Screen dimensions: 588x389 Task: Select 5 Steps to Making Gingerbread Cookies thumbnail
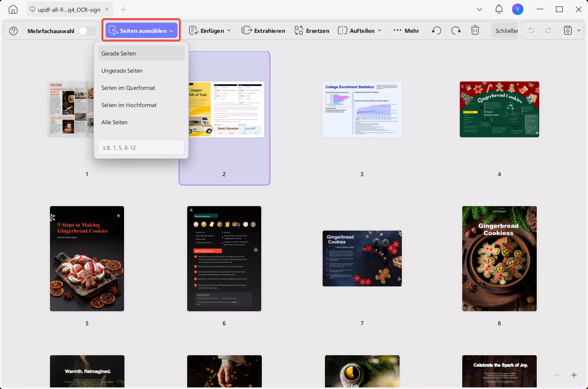87,258
